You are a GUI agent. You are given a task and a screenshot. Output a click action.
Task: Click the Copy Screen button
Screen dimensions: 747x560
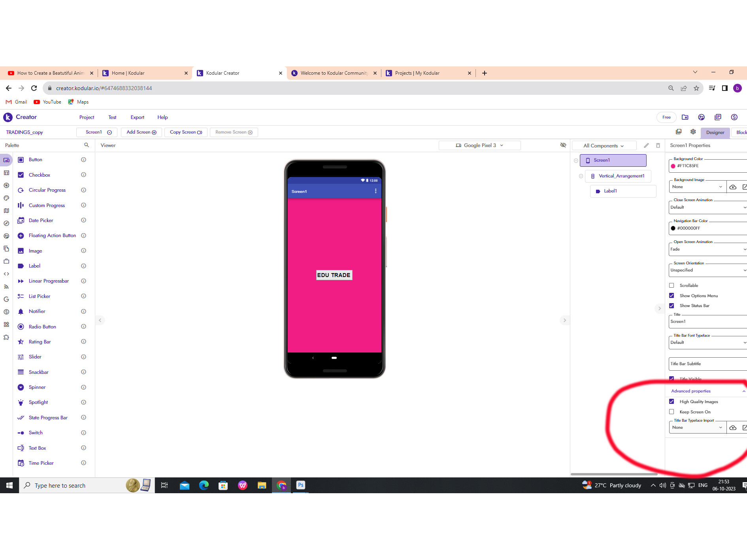[186, 132]
